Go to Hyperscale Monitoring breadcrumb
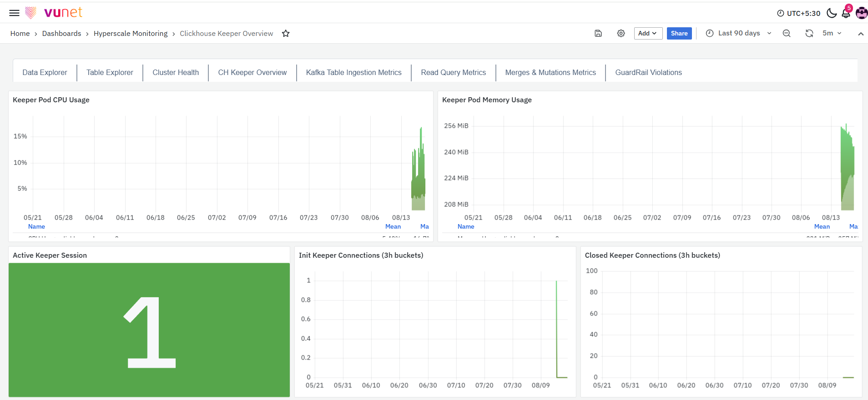 (x=131, y=33)
